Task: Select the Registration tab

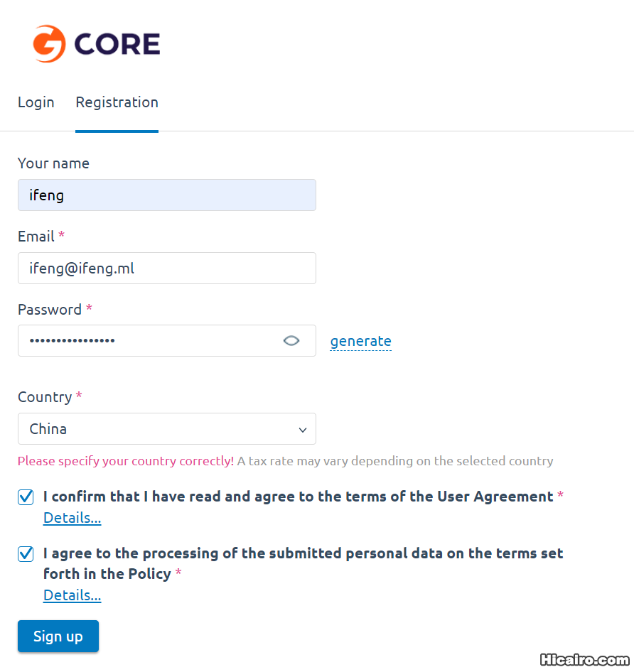Action: (117, 102)
